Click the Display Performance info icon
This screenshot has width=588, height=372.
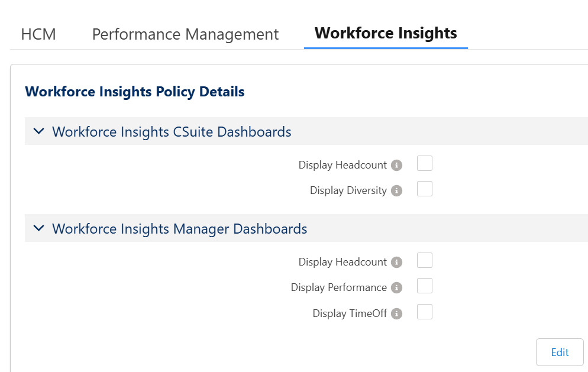[397, 288]
